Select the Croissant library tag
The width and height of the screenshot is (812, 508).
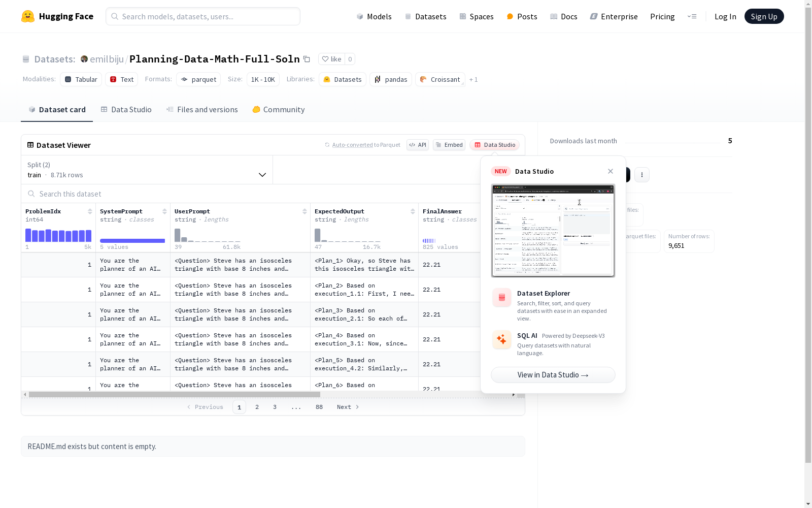440,79
